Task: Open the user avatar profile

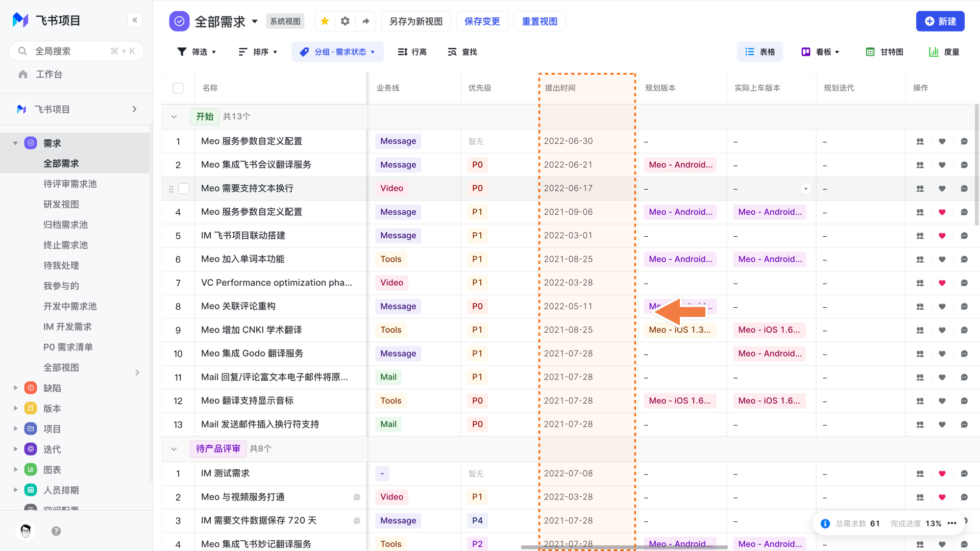Action: [x=26, y=531]
